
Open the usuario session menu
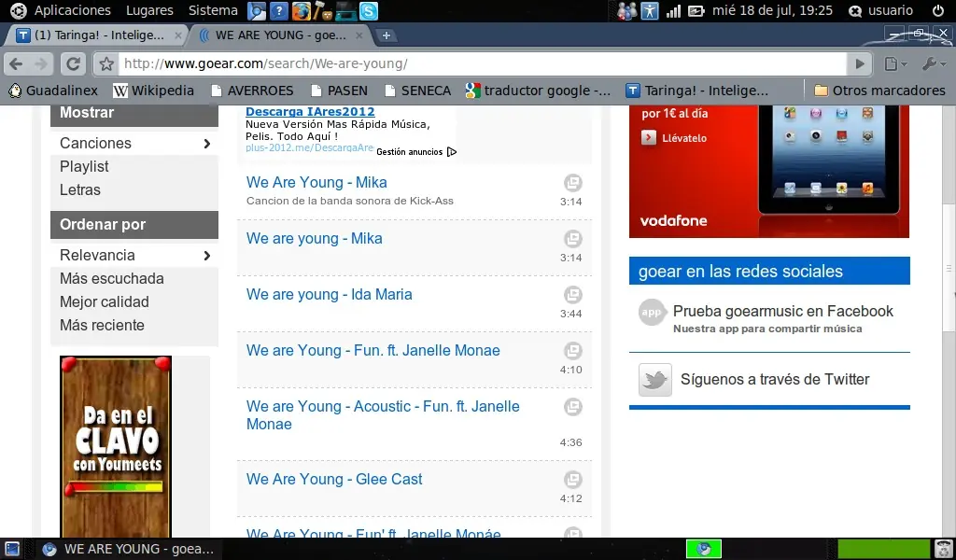pyautogui.click(x=881, y=10)
